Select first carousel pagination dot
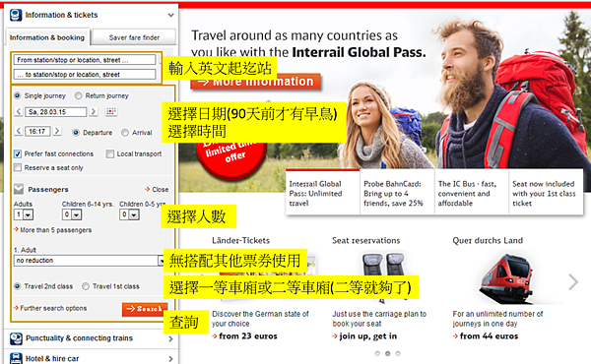Screen dimensions: 591x364 [377, 353]
